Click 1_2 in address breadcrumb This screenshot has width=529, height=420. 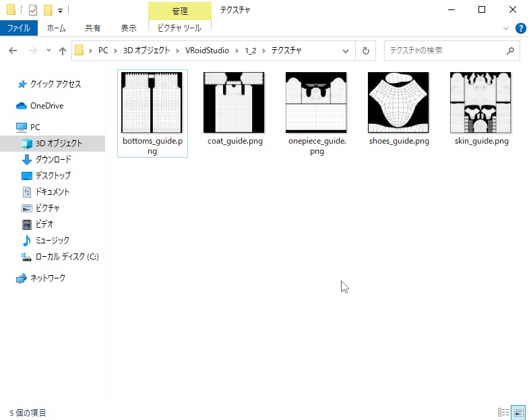250,51
